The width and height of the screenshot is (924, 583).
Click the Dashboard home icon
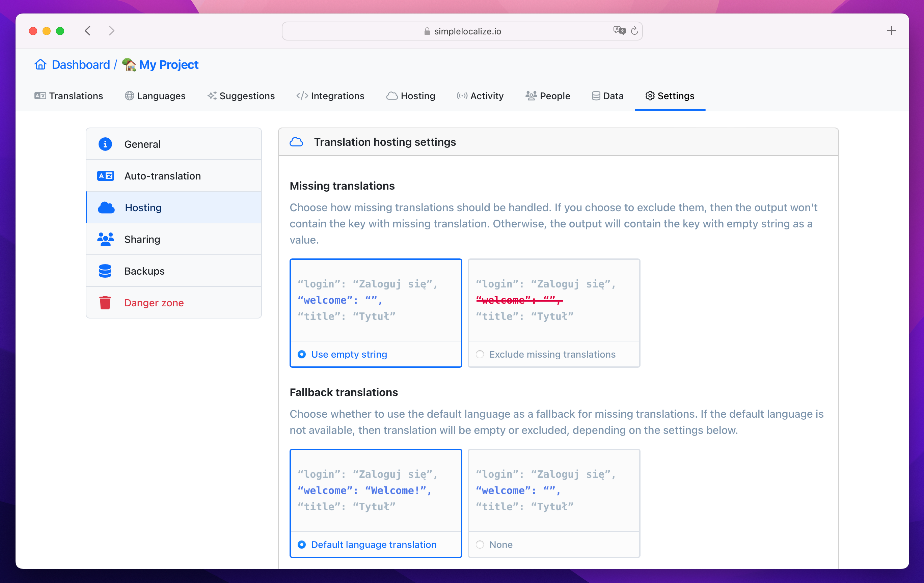coord(40,64)
